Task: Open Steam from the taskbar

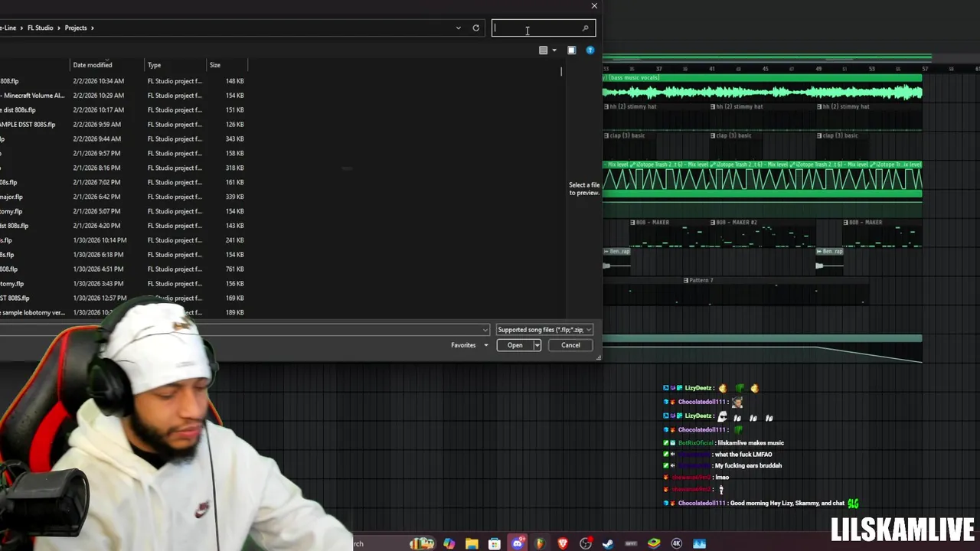Action: 608,543
